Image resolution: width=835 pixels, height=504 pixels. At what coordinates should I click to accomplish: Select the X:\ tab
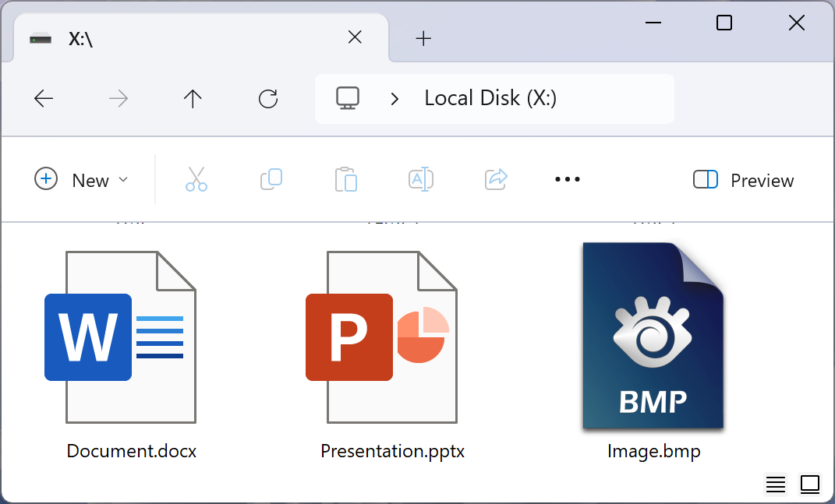[201, 38]
